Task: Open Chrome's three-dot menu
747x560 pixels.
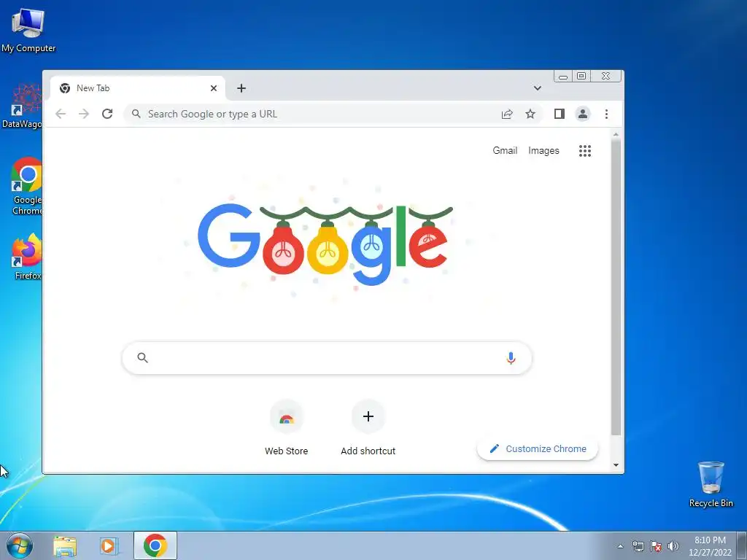Action: click(606, 114)
